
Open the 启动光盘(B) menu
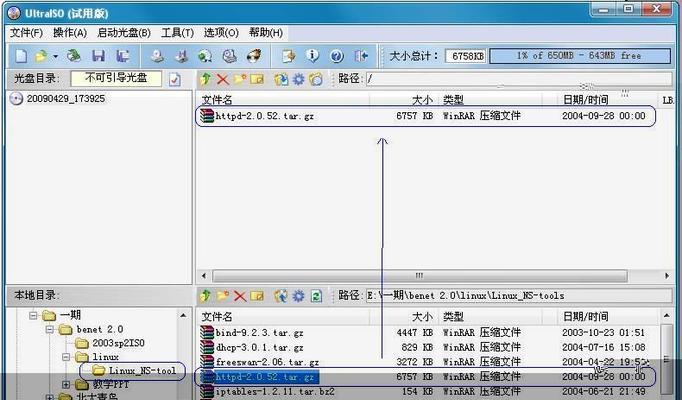click(124, 33)
